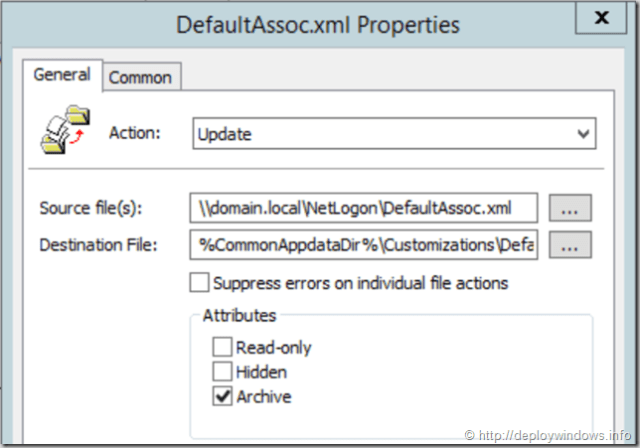Browse for the Destination File
This screenshot has height=448, width=640.
[570, 244]
